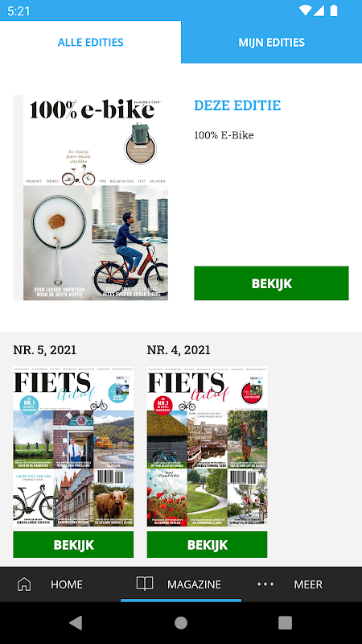The width and height of the screenshot is (362, 644).
Task: Open the Home label in bottom navigation
Action: [x=67, y=584]
